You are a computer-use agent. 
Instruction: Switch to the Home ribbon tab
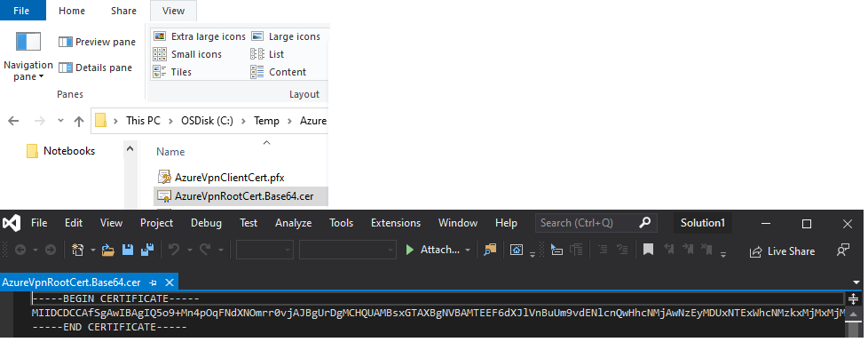(72, 10)
